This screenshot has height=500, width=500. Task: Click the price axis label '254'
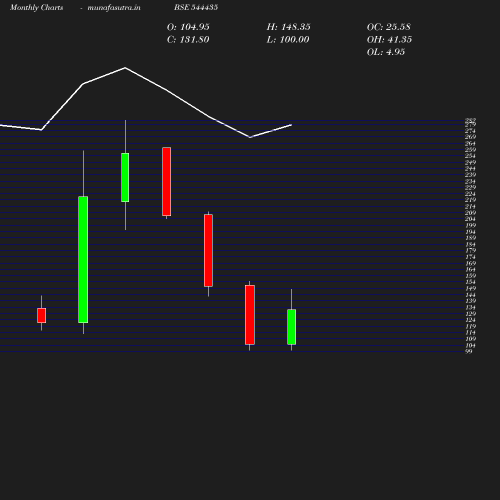click(470, 156)
